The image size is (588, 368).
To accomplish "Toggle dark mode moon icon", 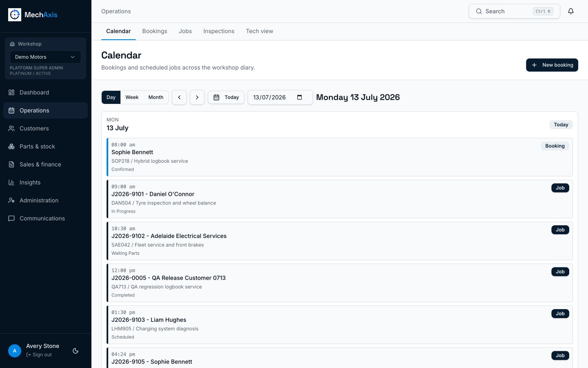I will pos(76,351).
